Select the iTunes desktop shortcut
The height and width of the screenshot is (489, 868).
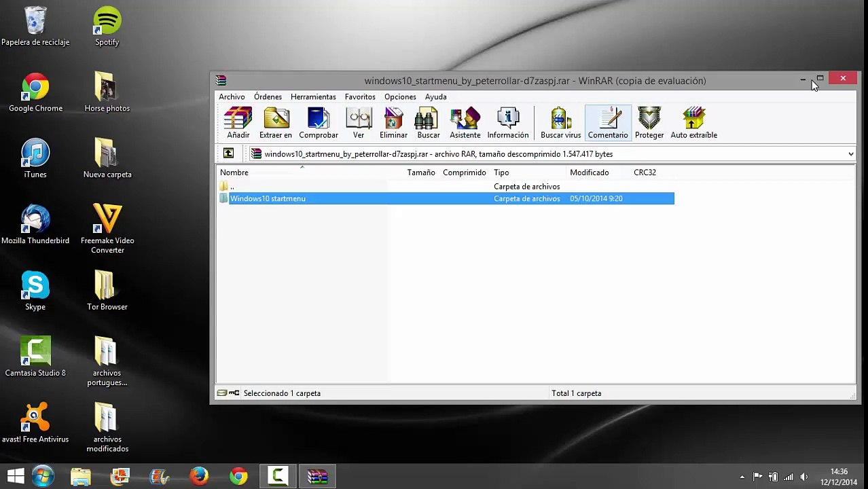point(35,158)
